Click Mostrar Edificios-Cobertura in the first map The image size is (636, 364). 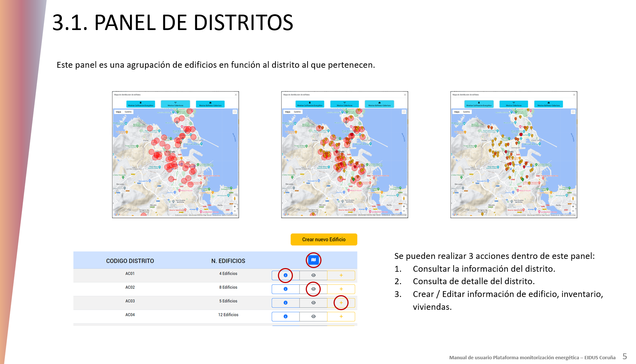[210, 104]
